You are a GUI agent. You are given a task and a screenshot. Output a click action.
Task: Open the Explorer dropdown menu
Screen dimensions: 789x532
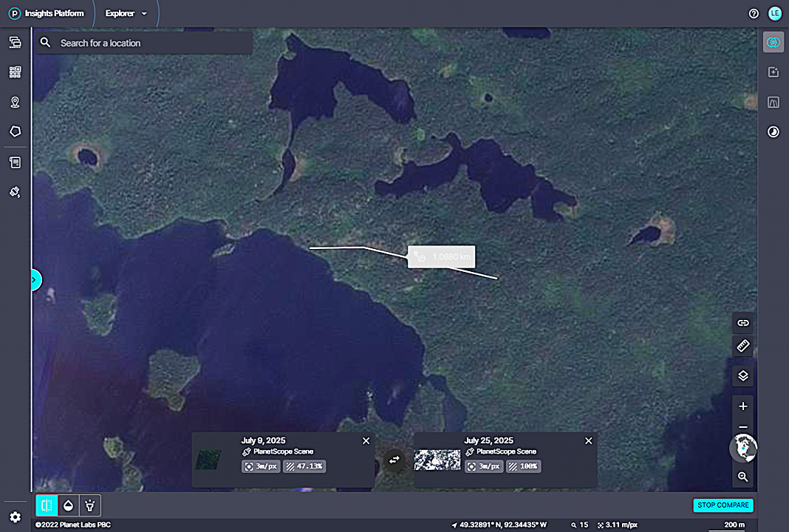(x=126, y=13)
